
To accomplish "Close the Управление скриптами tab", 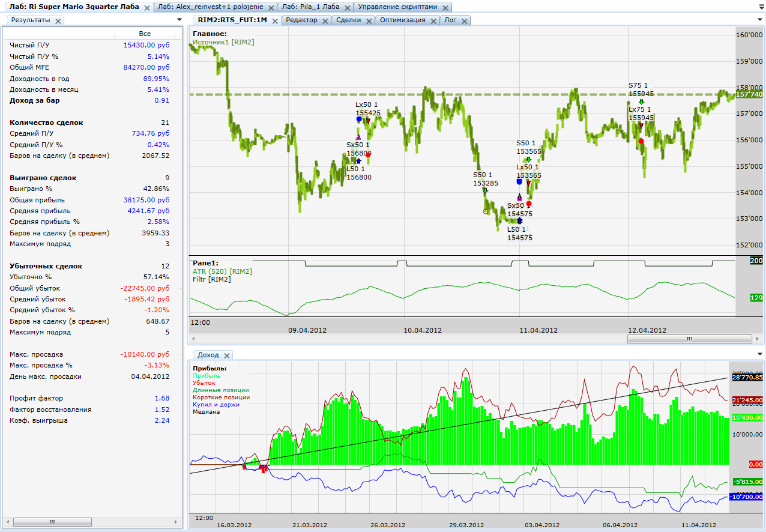I will (445, 7).
